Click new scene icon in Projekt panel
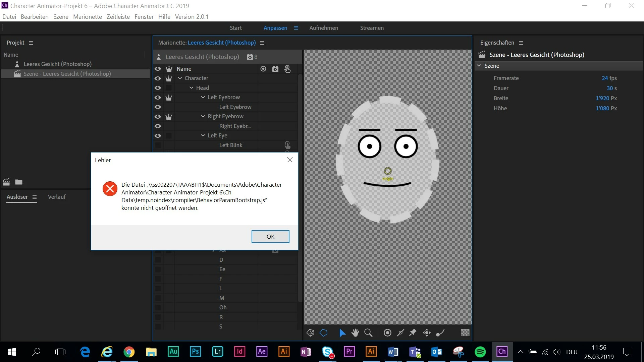 (x=6, y=182)
